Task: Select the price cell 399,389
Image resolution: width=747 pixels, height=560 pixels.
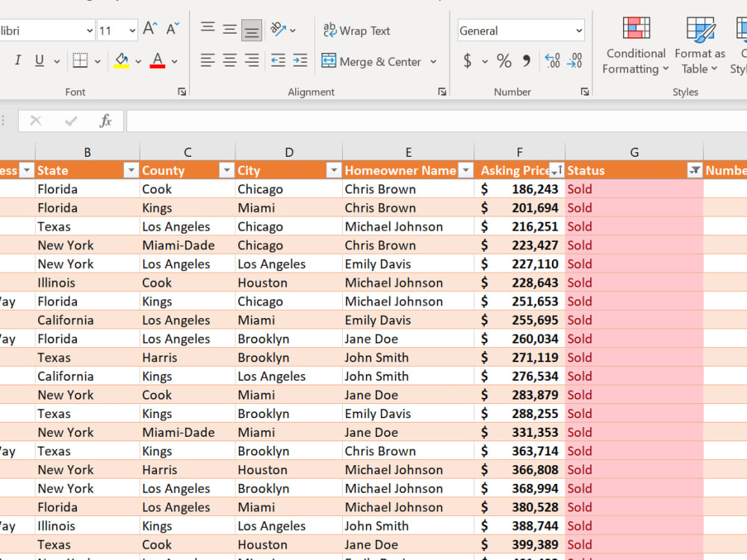Action: point(519,544)
